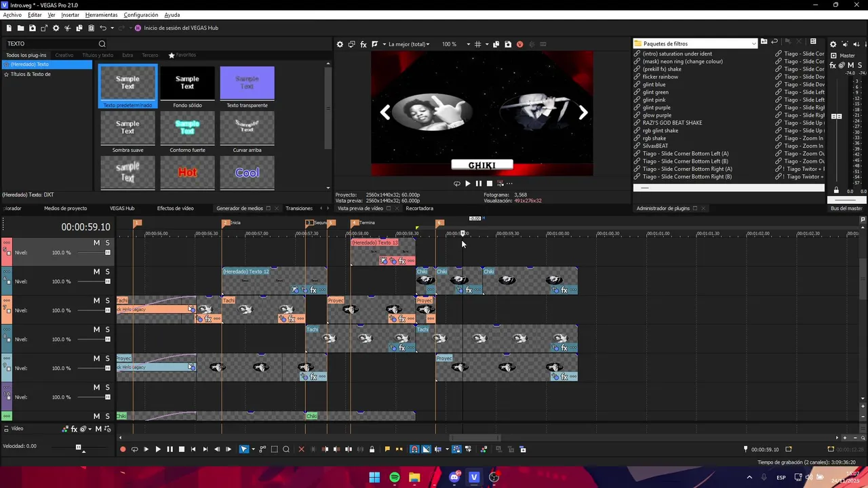Click pause button under video preview
Screen dimensions: 868x488
click(479, 184)
